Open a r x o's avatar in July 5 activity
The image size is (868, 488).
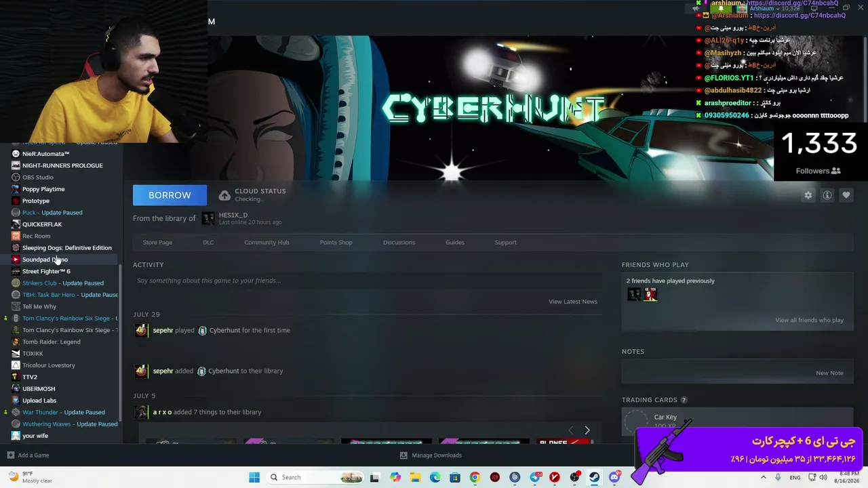click(141, 412)
